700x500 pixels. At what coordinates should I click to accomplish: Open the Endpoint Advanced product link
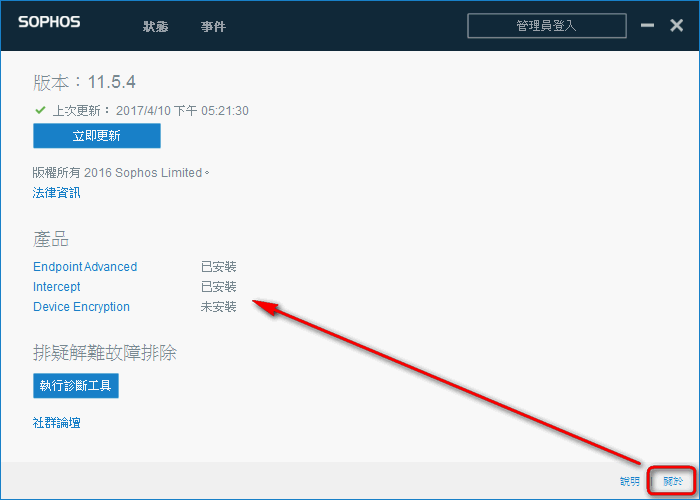pos(85,267)
